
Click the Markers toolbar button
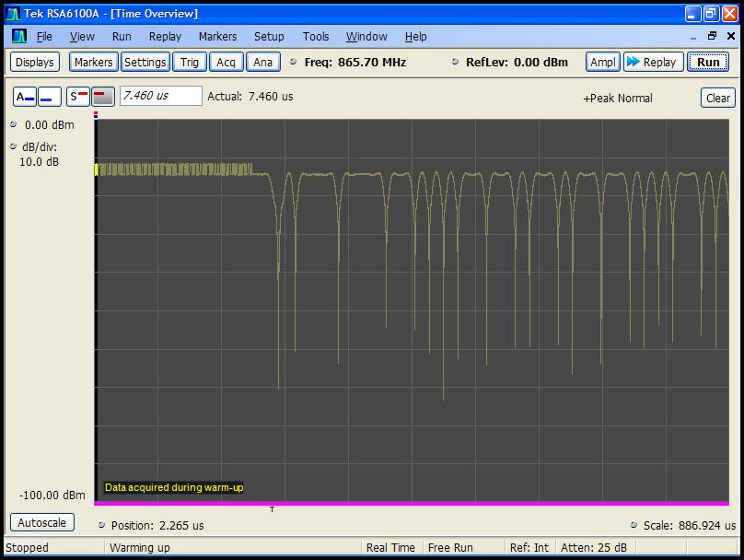click(x=94, y=62)
